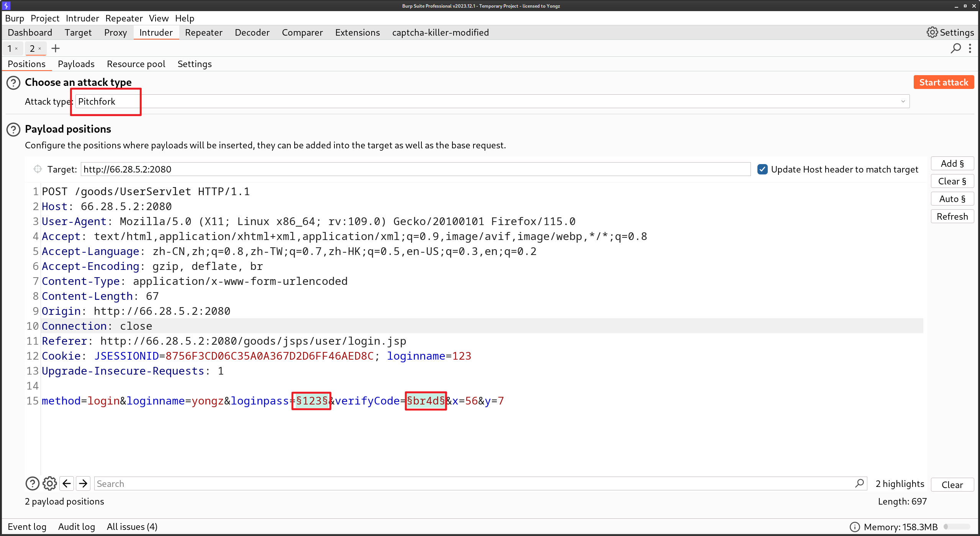Click the memory info icon in the status bar
This screenshot has width=980, height=536.
855,527
